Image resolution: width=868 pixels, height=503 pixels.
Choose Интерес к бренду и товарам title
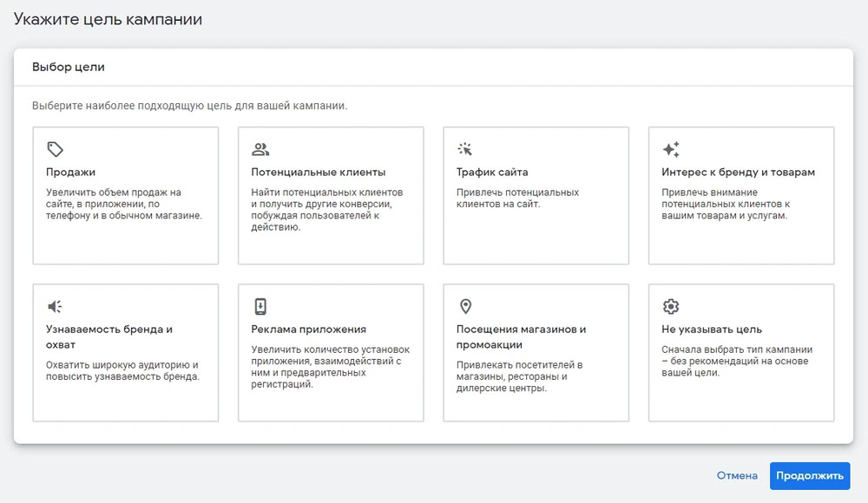738,172
